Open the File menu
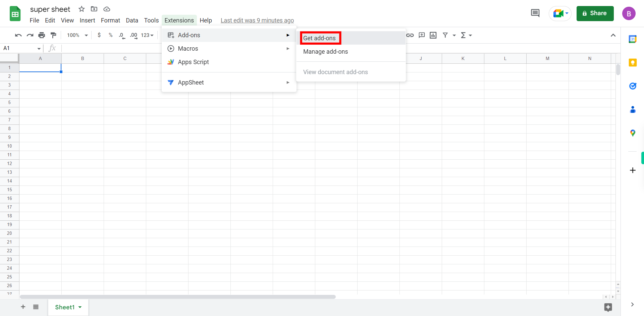The image size is (644, 316). 35,20
